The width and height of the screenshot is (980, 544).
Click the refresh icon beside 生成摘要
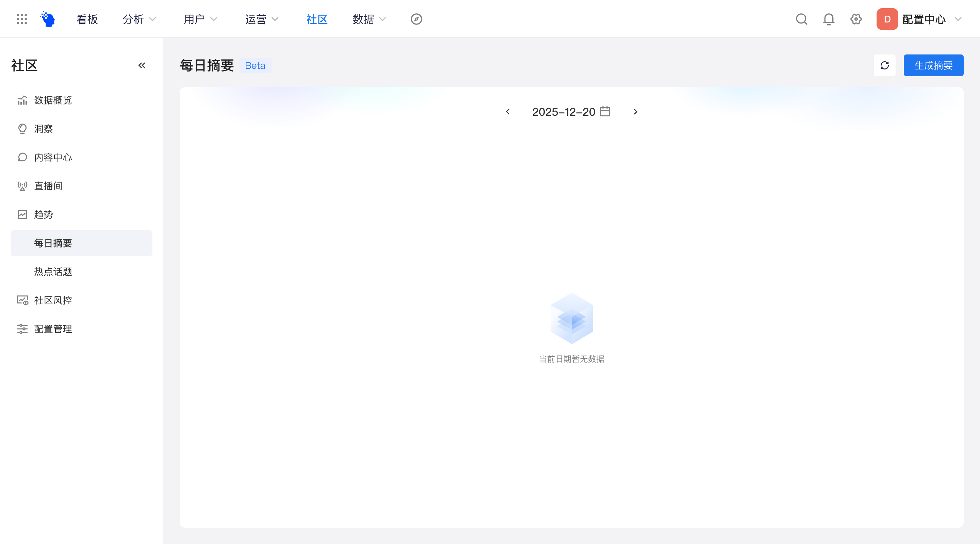(x=884, y=65)
